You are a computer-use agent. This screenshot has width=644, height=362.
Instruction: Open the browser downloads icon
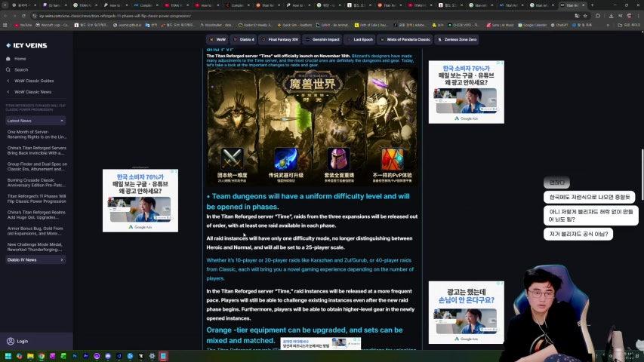611,16
